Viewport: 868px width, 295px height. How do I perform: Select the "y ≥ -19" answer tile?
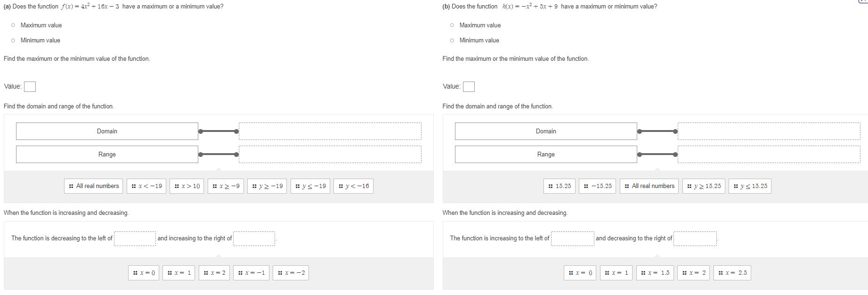pyautogui.click(x=267, y=186)
